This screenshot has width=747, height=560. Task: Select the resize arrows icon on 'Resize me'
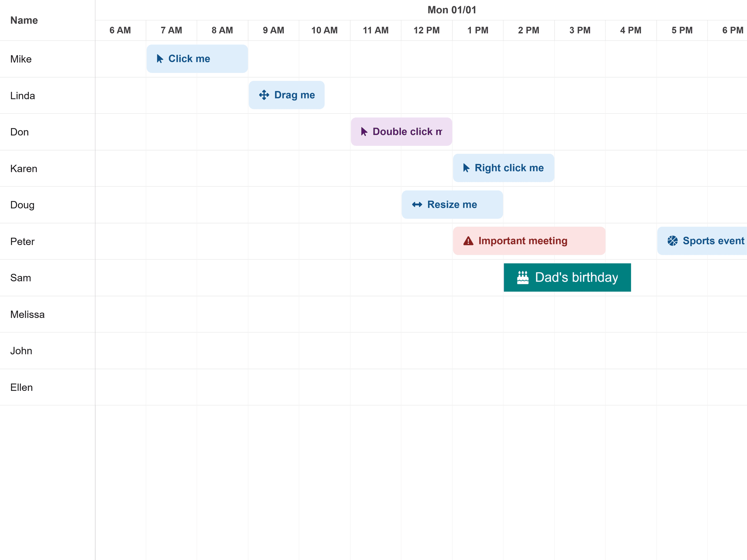click(417, 205)
